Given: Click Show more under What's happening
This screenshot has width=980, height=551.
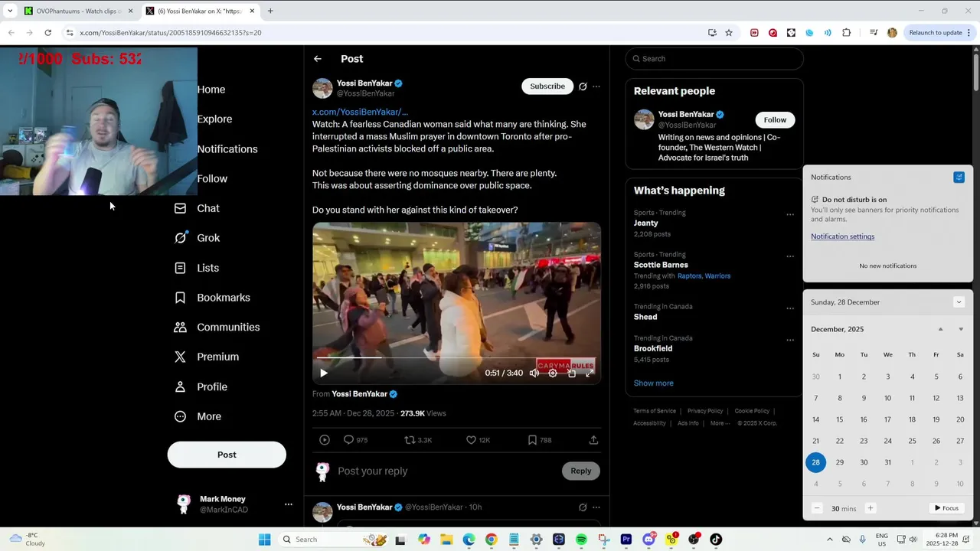Looking at the screenshot, I should click(653, 383).
